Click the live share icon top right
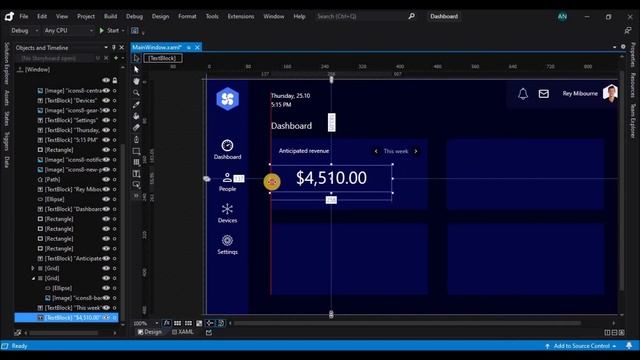 pyautogui.click(x=628, y=31)
